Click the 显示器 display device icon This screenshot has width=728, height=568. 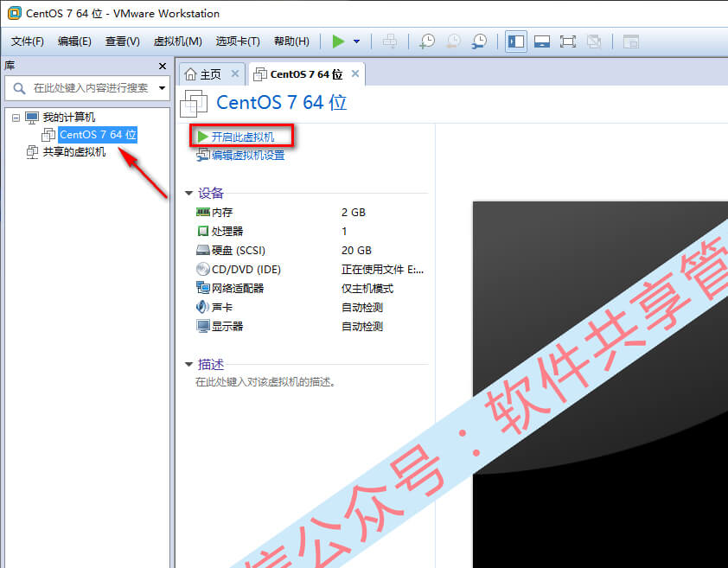coord(203,326)
